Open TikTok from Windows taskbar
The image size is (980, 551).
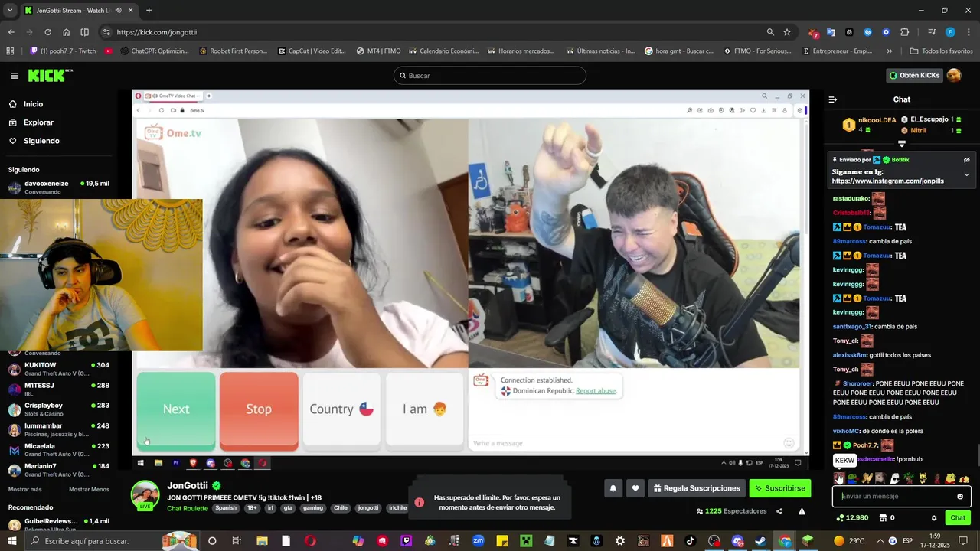[x=691, y=541]
